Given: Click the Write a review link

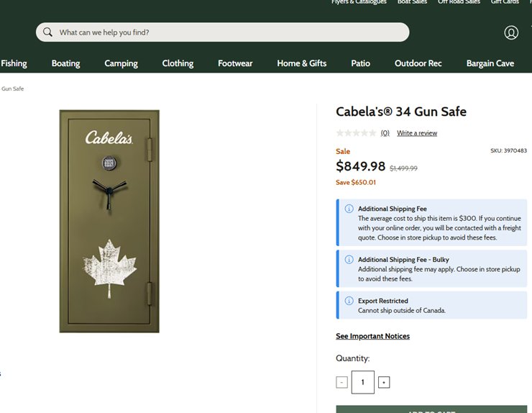Looking at the screenshot, I should 417,133.
